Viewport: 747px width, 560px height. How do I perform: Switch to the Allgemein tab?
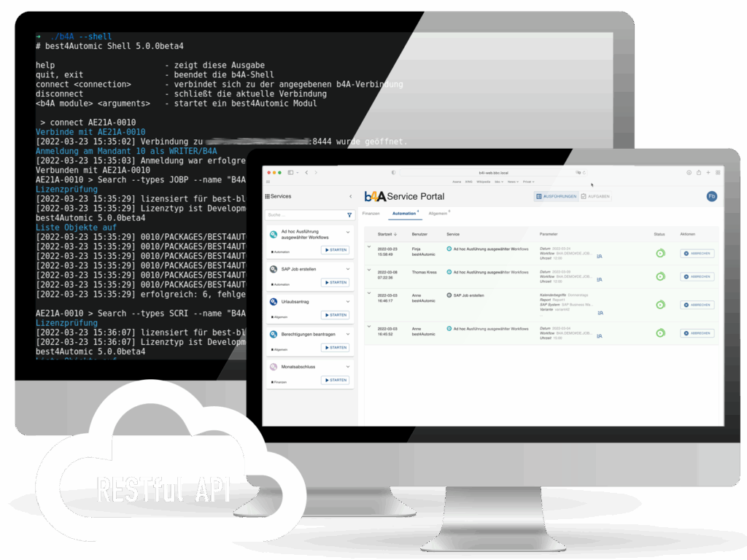(438, 214)
